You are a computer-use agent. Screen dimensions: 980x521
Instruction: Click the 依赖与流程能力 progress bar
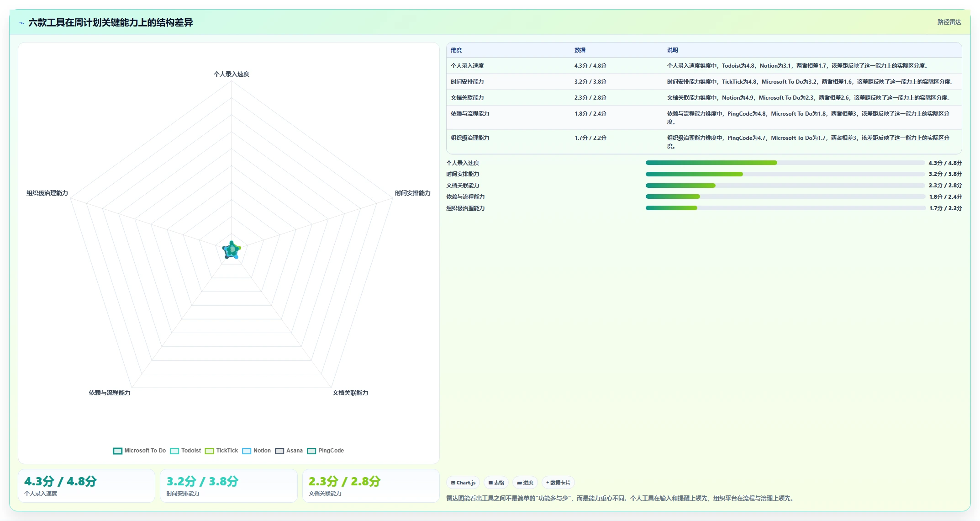pos(785,197)
